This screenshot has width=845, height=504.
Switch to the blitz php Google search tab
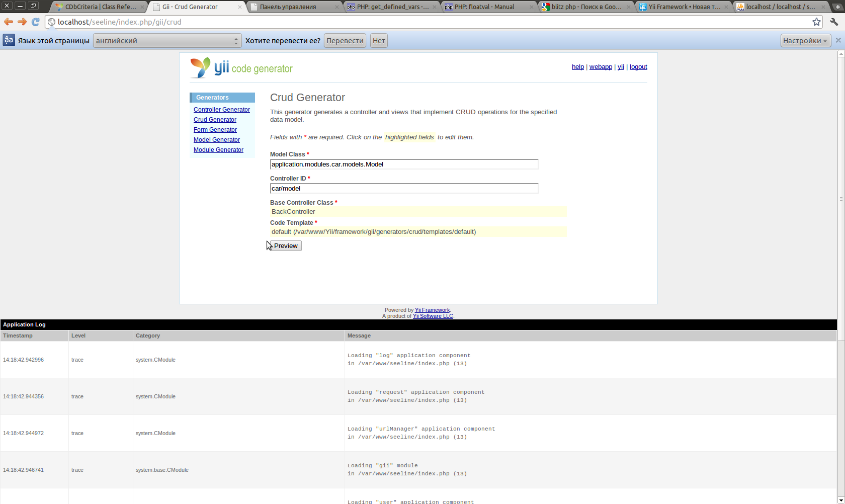(x=586, y=7)
